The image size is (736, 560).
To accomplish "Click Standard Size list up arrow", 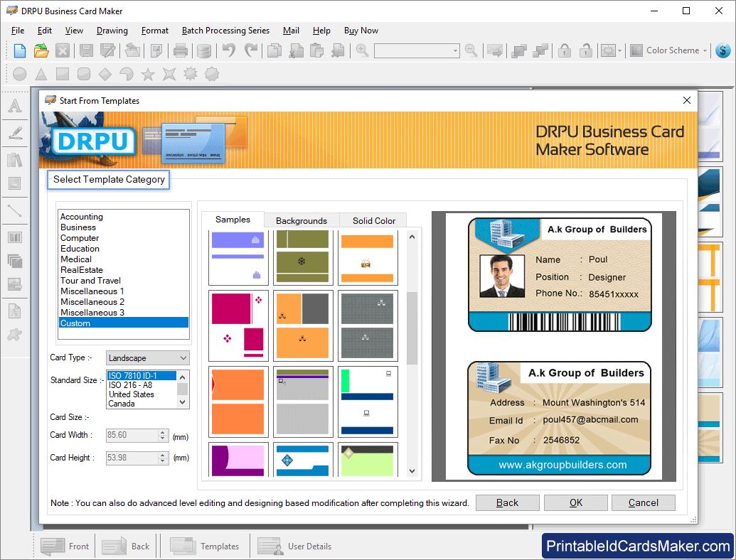I will point(183,377).
